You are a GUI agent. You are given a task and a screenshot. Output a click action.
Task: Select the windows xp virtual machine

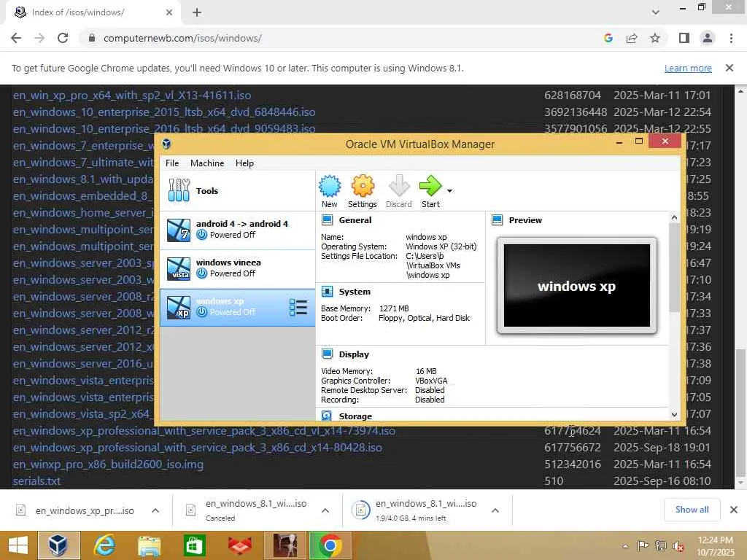coord(237,307)
